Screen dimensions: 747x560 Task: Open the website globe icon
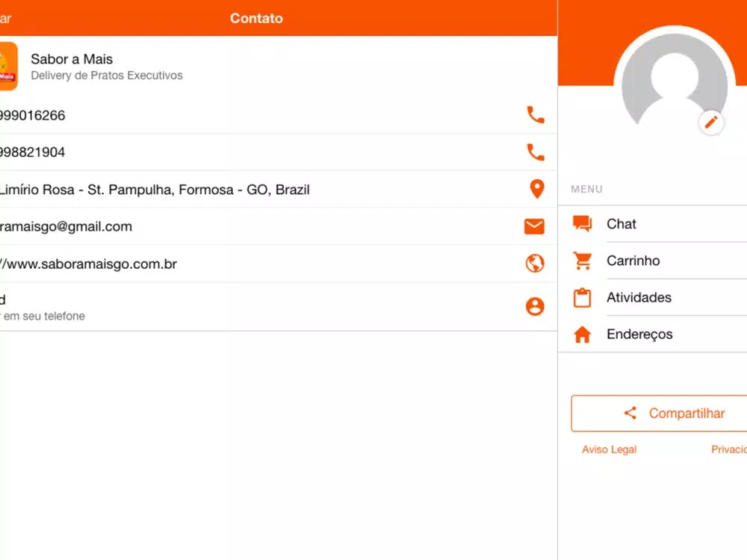pyautogui.click(x=535, y=264)
